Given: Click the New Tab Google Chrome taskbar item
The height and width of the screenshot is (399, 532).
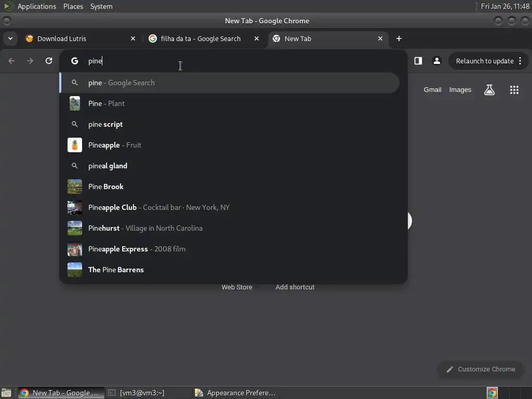Looking at the screenshot, I should pyautogui.click(x=61, y=393).
